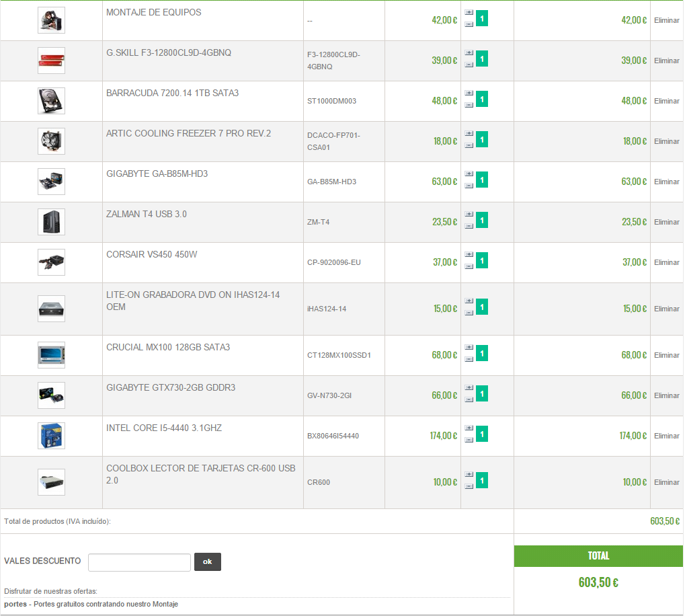Submit discount voucher with ok button
687x616 pixels.
[208, 562]
